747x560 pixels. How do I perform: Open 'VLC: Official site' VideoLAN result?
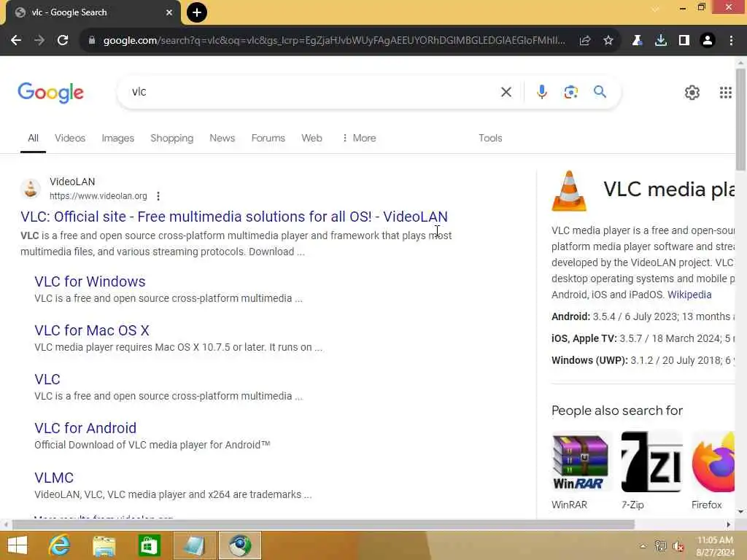point(234,217)
